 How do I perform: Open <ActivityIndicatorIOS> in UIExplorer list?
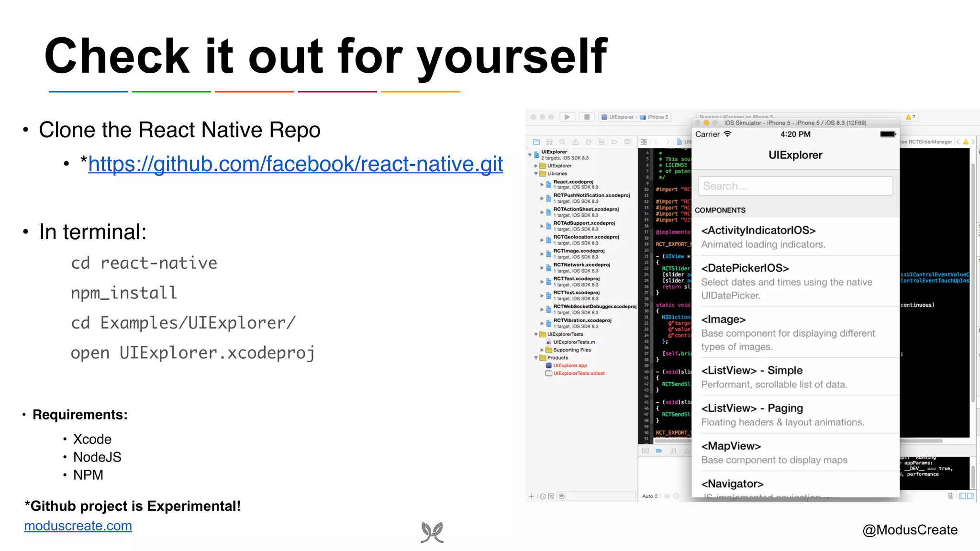tap(795, 237)
